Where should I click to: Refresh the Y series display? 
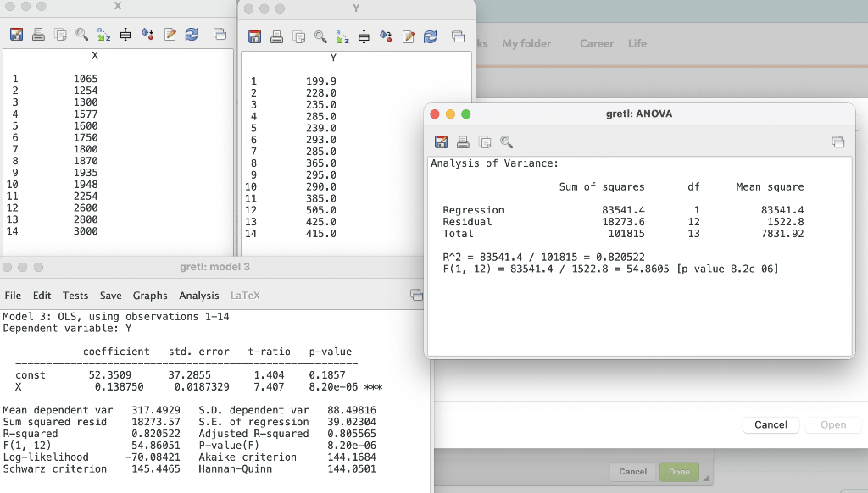point(431,36)
